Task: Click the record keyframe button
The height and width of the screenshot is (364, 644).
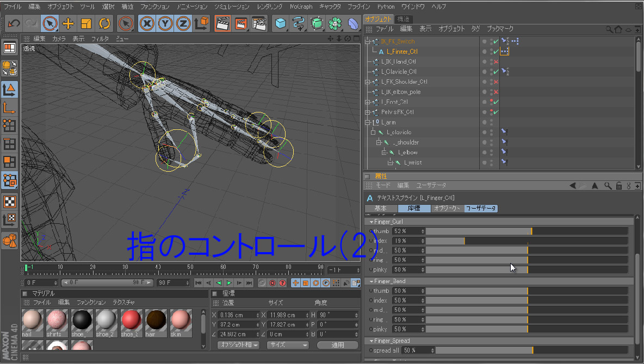Action: pos(272,283)
